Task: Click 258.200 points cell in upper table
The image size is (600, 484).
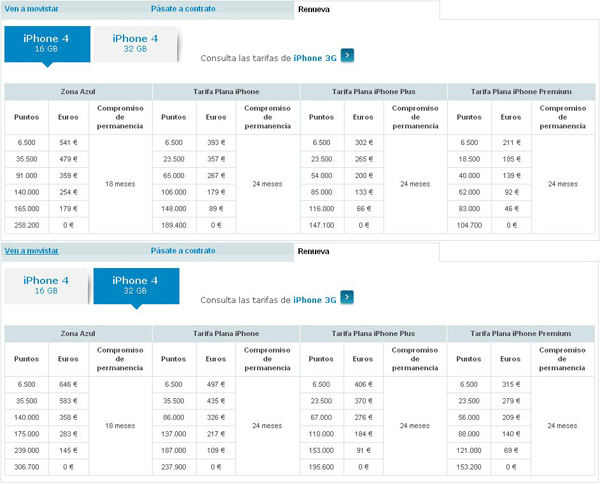Action: (27, 225)
